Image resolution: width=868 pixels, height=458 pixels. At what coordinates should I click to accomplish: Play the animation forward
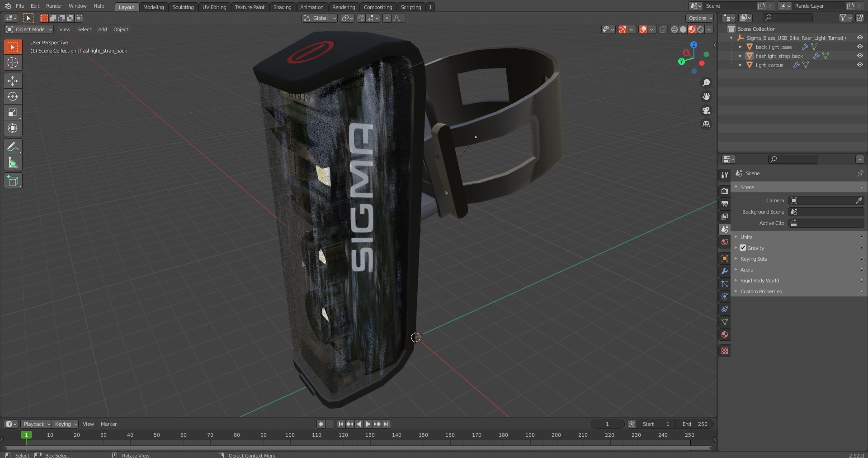point(368,424)
